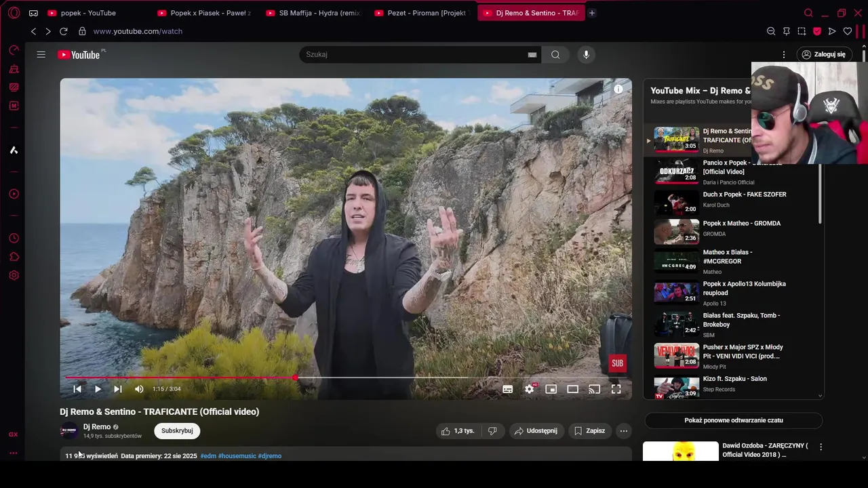The height and width of the screenshot is (488, 868).
Task: Open the Dj Remo channel avatar
Action: point(69,430)
